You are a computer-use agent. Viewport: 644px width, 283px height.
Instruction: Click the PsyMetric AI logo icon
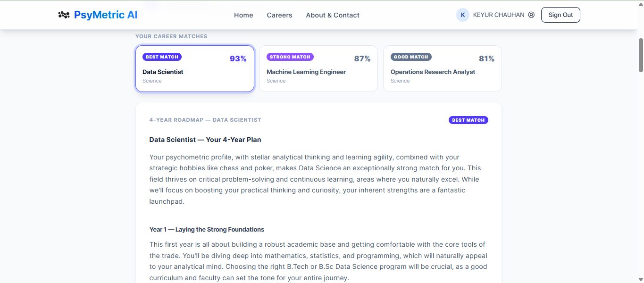point(64,15)
